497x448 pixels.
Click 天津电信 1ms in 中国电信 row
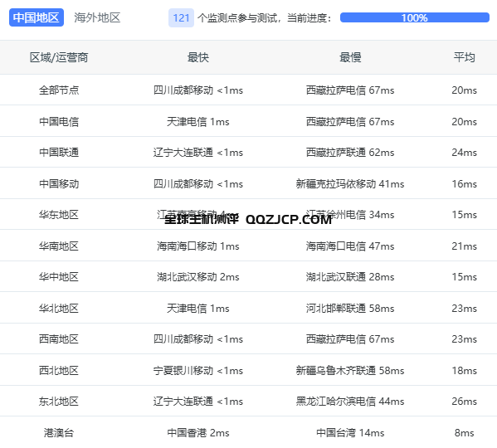pyautogui.click(x=198, y=122)
